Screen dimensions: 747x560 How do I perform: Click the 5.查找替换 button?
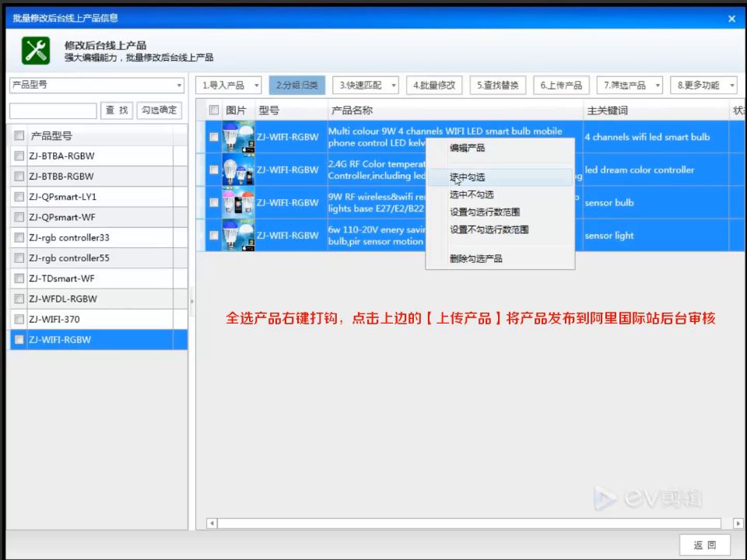[498, 86]
